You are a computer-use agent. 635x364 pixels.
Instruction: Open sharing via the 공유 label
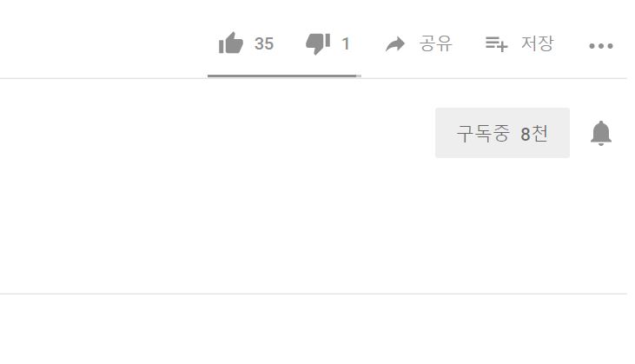[436, 43]
